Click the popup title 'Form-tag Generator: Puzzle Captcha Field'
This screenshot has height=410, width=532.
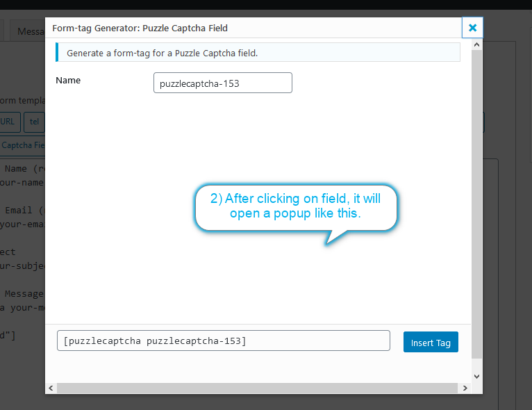140,28
